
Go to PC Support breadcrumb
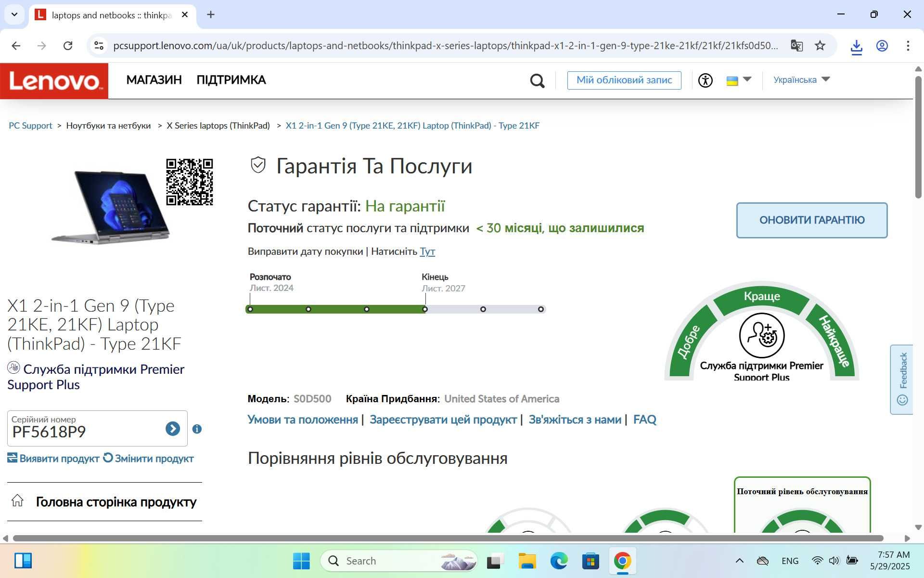coord(30,126)
